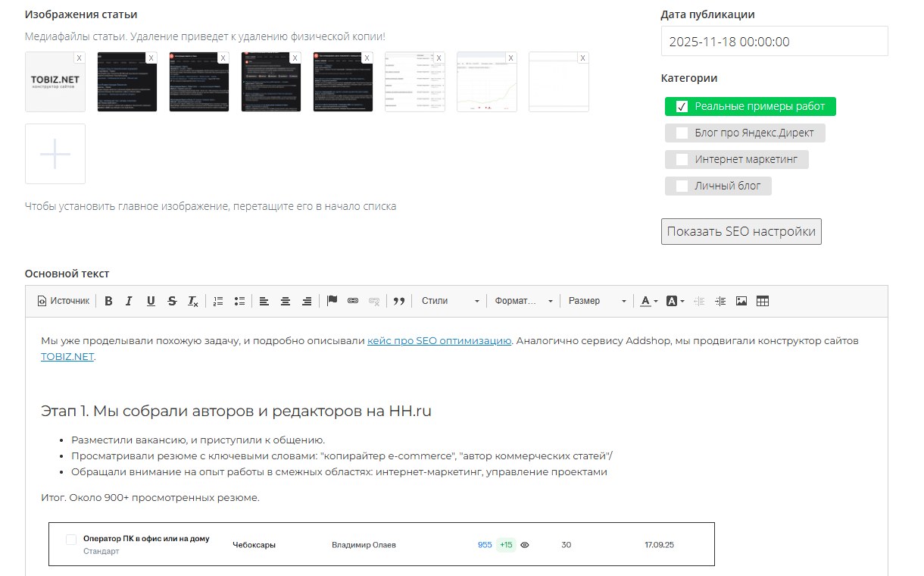Open the кейс про SEO оптимизацию link

(439, 341)
